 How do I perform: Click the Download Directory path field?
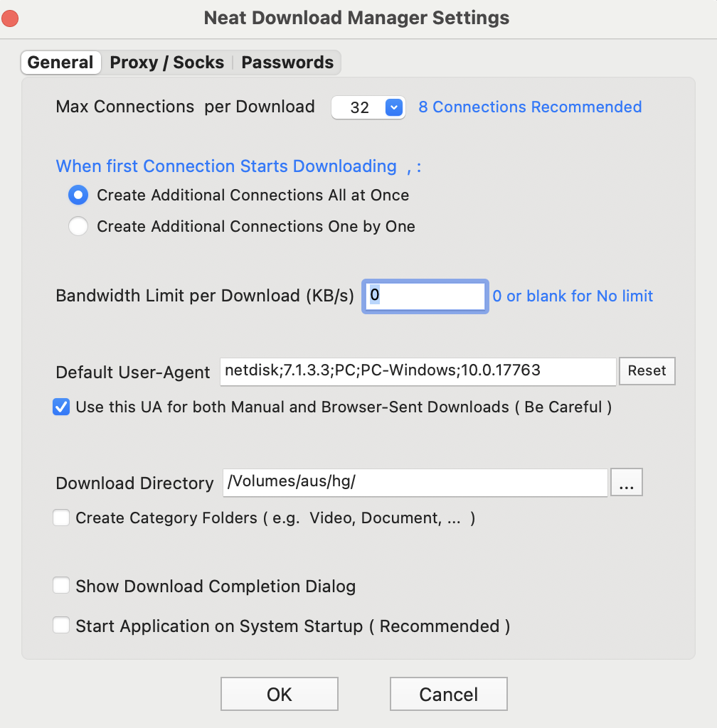coord(415,482)
